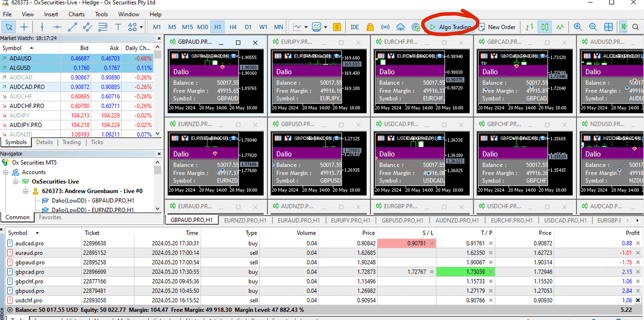This screenshot has width=644, height=320.
Task: Select the crosshair cursor tool
Action: tap(24, 27)
